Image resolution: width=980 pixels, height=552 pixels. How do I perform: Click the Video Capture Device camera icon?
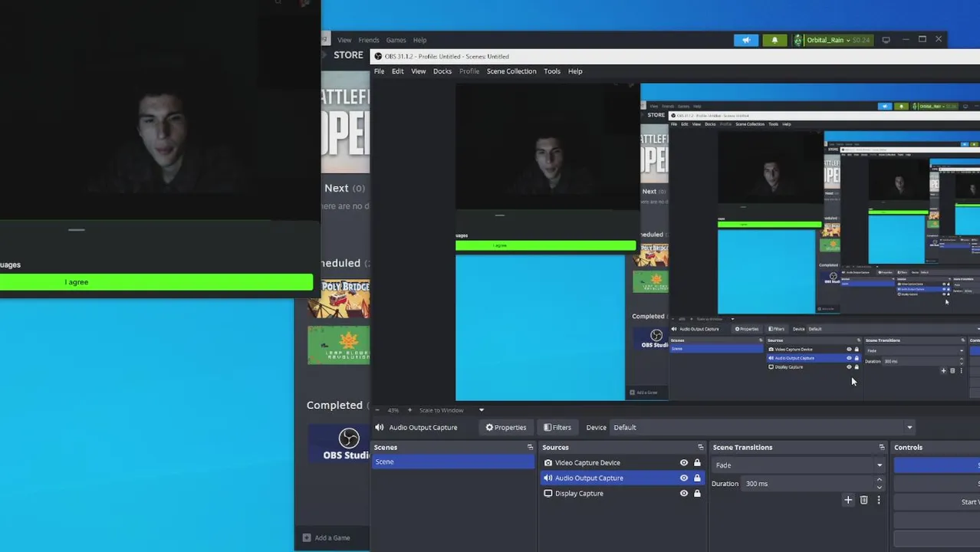coord(548,463)
